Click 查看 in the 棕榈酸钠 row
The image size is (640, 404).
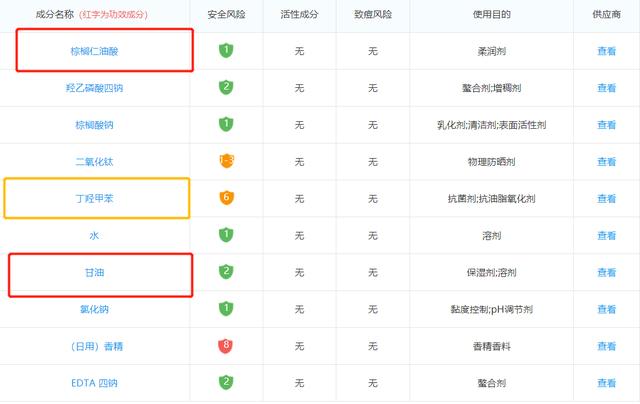pyautogui.click(x=607, y=125)
